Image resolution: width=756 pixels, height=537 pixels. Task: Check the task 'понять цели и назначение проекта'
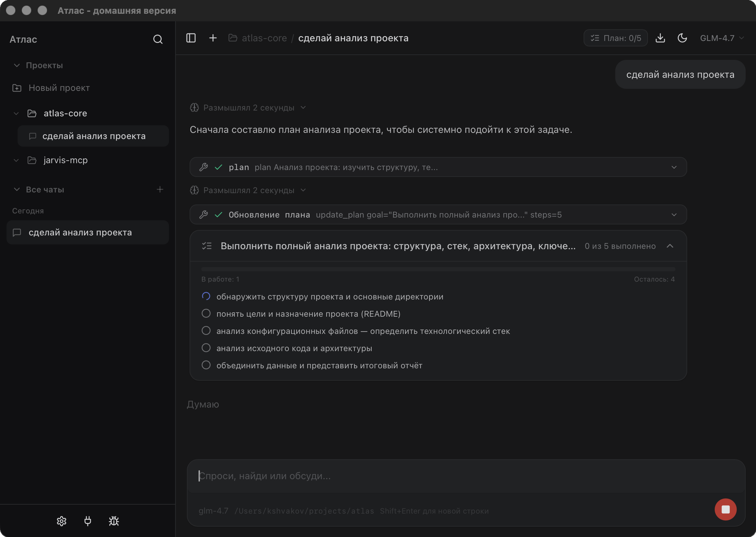(206, 313)
